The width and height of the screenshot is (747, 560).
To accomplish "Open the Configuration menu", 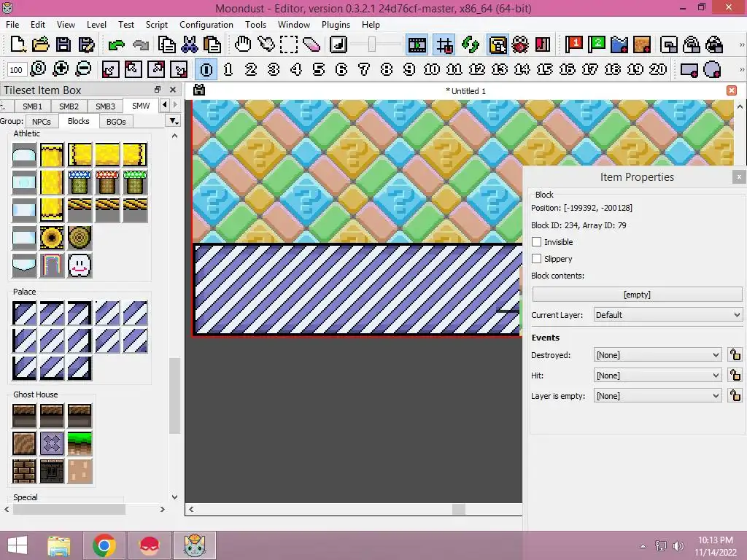I will (206, 24).
